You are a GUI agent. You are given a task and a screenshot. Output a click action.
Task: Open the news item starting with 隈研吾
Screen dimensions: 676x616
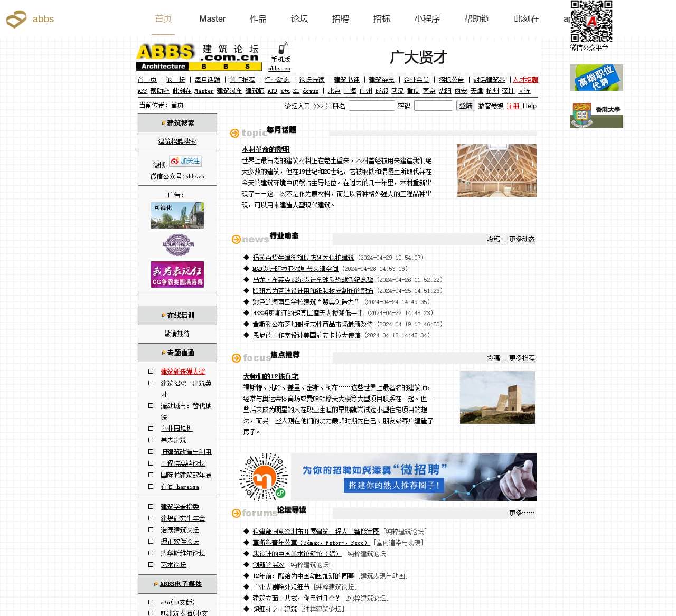click(x=313, y=291)
